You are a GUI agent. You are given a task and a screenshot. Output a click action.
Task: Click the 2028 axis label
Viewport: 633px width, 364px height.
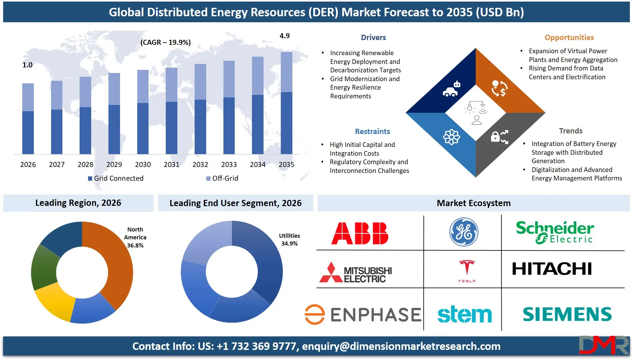(86, 164)
